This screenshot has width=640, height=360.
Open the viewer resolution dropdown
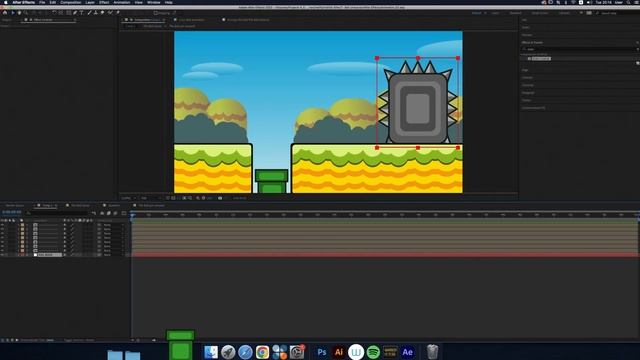[x=151, y=198]
